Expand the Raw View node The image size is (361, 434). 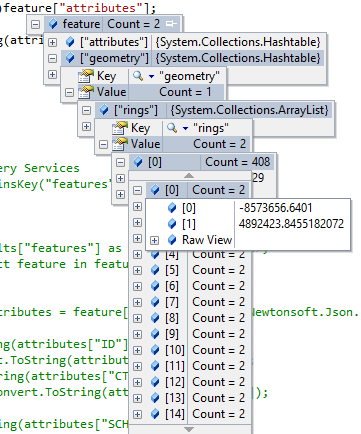coord(154,240)
